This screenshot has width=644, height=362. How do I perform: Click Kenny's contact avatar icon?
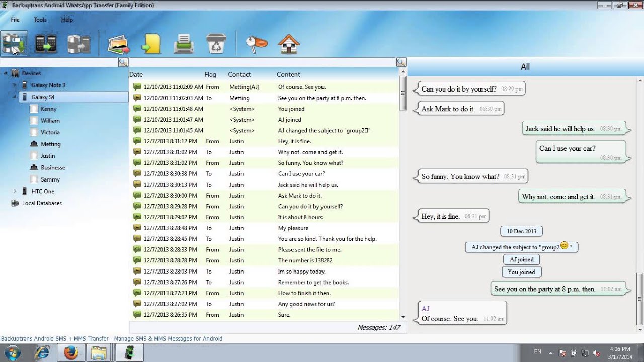pos(34,109)
